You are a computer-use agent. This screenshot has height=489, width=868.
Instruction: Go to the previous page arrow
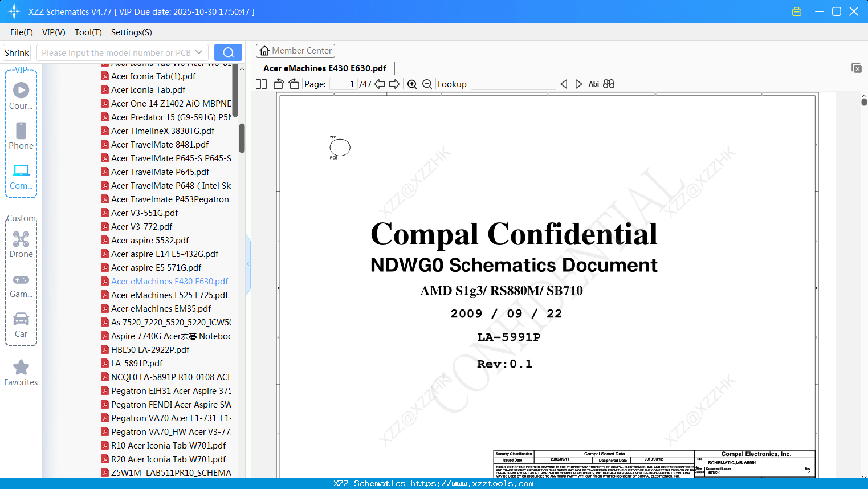(380, 84)
